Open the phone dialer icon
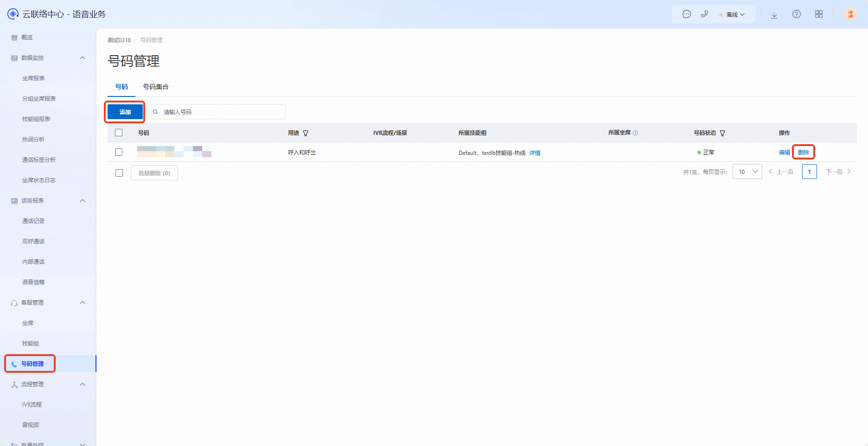The image size is (868, 446). click(704, 14)
